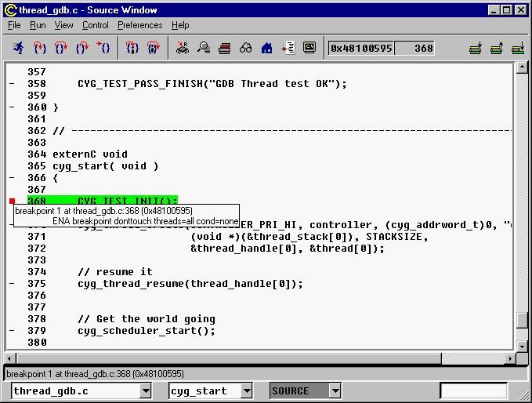Open the Registers window icon
The height and width of the screenshot is (403, 532).
[x=183, y=49]
